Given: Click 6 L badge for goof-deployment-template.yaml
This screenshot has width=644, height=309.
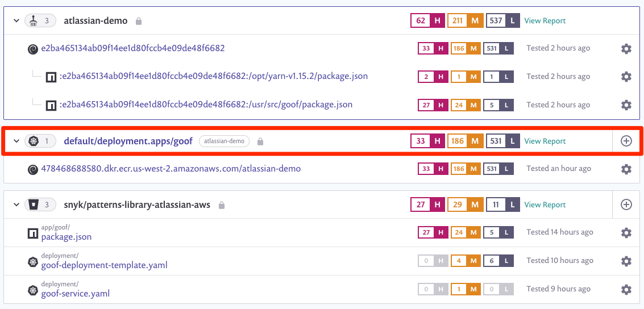Looking at the screenshot, I should click(x=498, y=261).
